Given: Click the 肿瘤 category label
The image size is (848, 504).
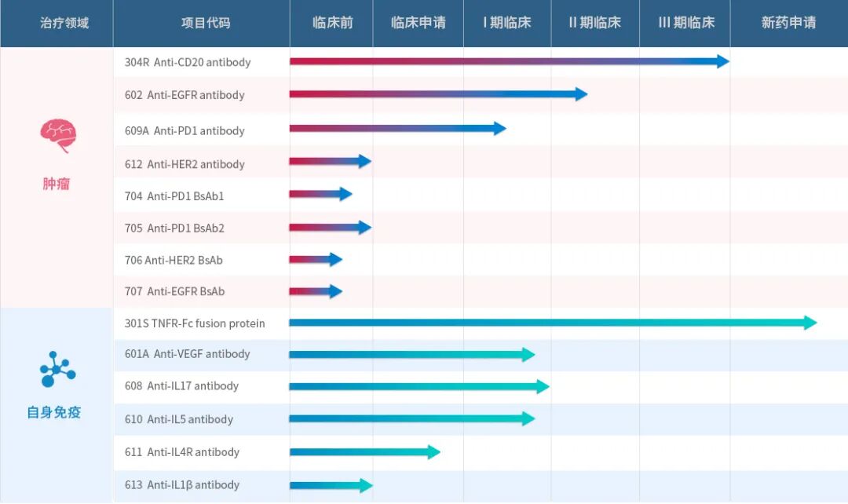Looking at the screenshot, I should click(55, 184).
